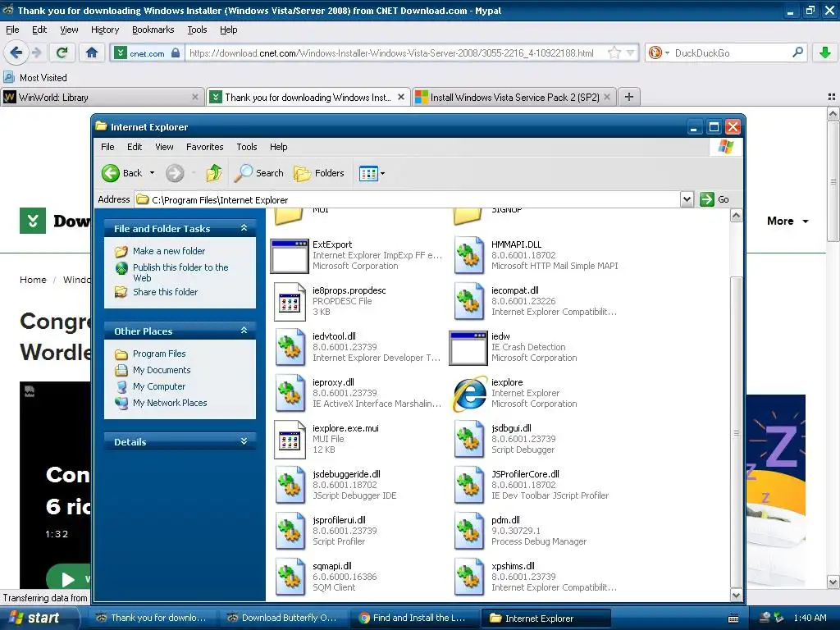Collapse the Other Places panel
Viewport: 840px width, 630px height.
244,331
